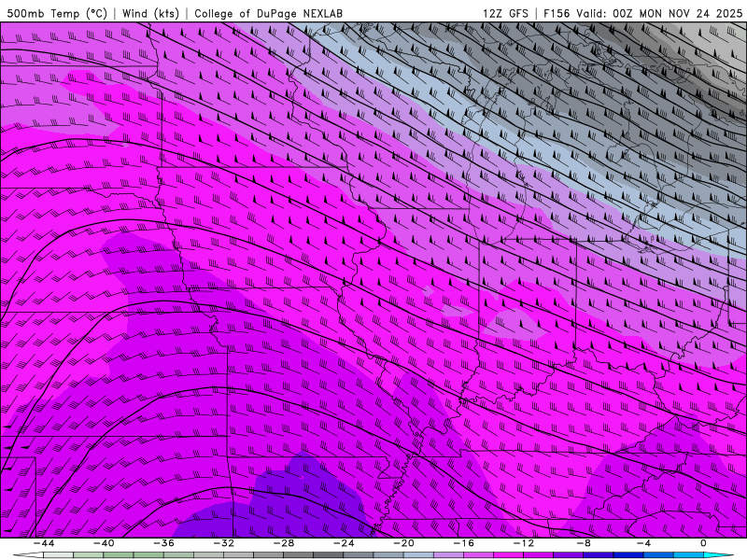
Task: Click the -8 colorbar label
Action: (x=584, y=543)
